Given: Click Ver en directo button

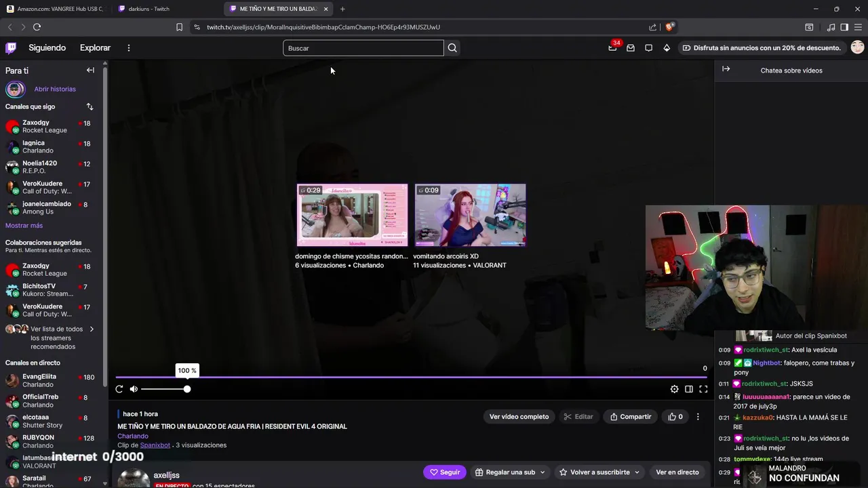Looking at the screenshot, I should [x=677, y=472].
